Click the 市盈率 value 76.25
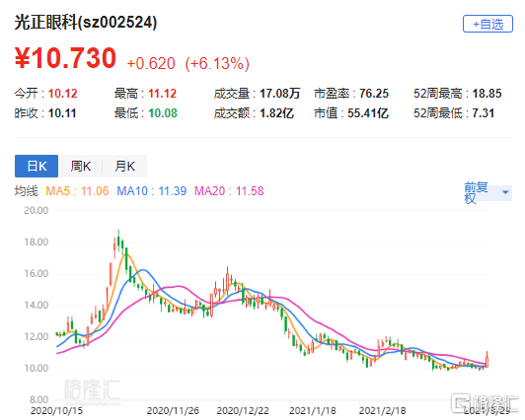This screenshot has height=420, width=525. (x=374, y=94)
